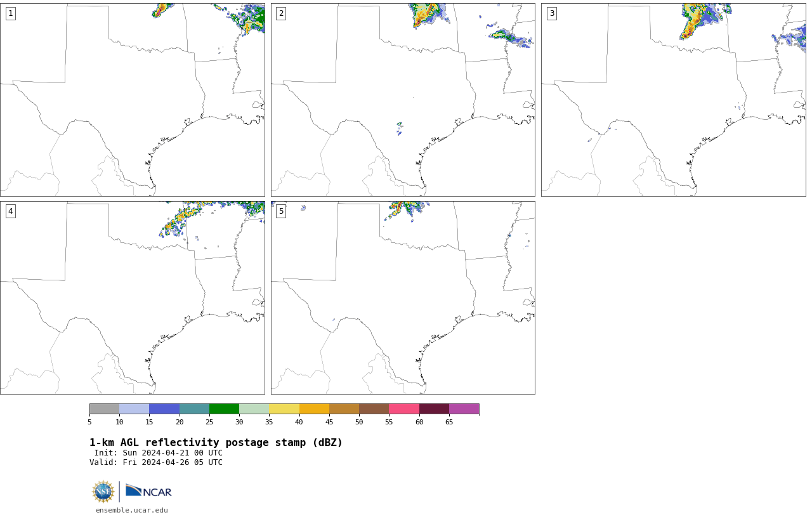Select the pale green 30-35 dBZ swatch

254,409
